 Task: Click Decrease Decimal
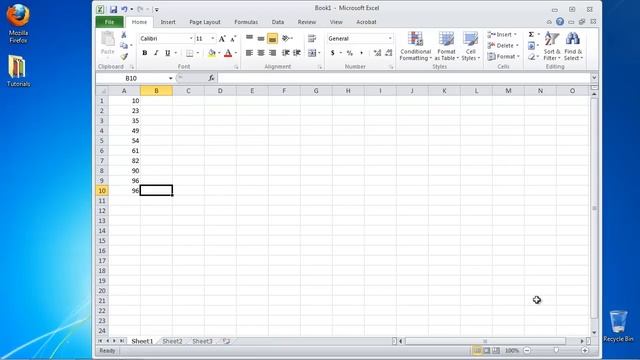coord(389,53)
